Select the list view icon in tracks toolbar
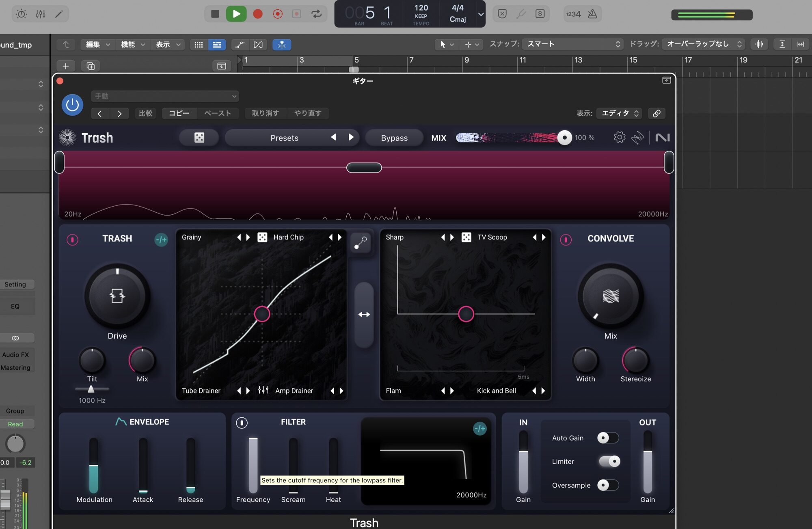This screenshot has width=812, height=529. pyautogui.click(x=217, y=45)
